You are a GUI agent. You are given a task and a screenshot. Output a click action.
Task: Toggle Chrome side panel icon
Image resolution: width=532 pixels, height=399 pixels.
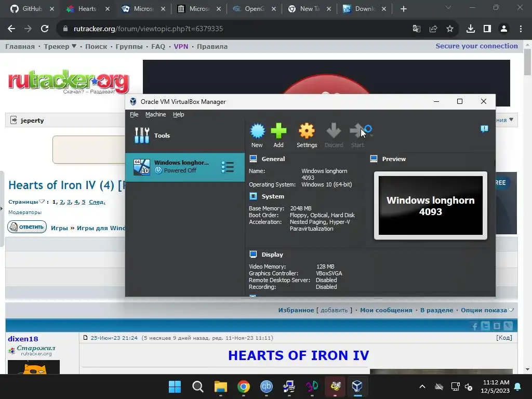[487, 29]
